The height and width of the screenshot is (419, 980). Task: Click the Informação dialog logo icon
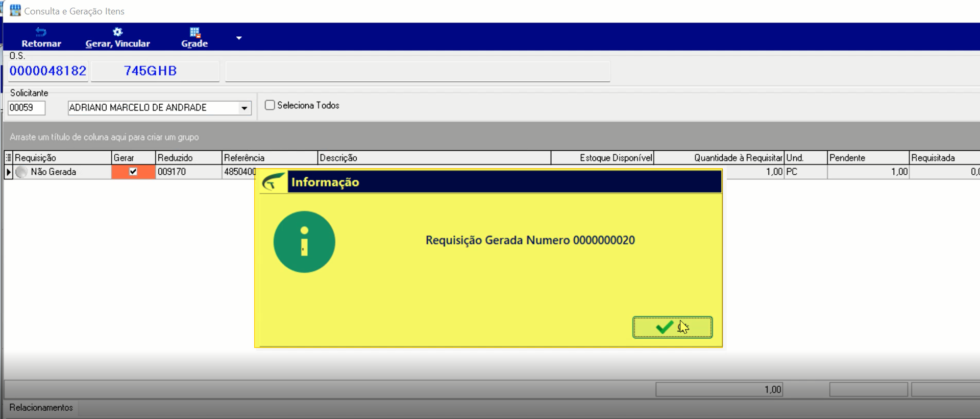tap(274, 182)
